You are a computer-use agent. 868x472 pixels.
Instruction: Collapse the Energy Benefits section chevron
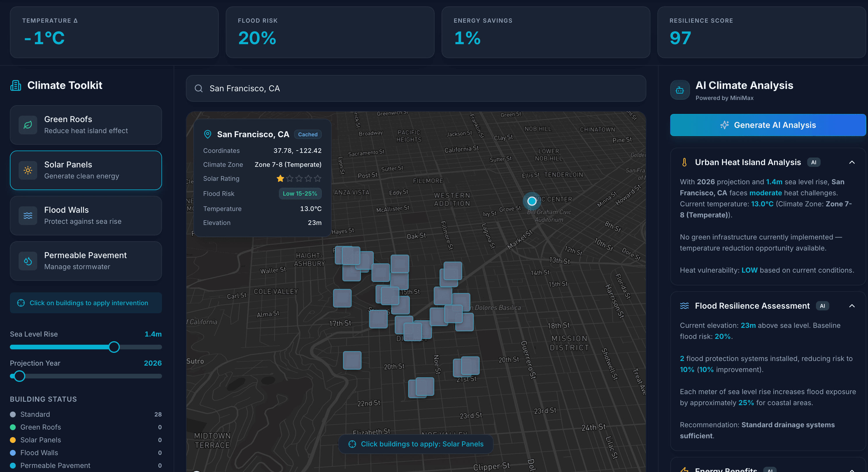click(x=852, y=470)
